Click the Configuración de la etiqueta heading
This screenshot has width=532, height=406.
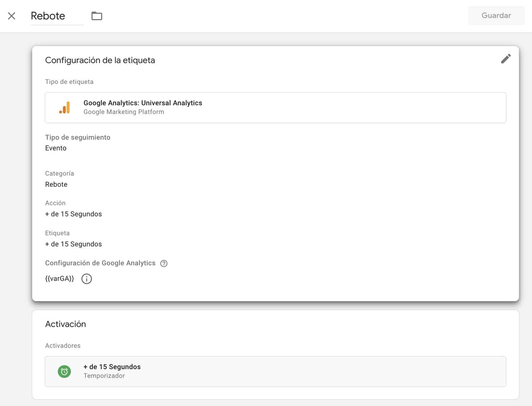point(100,60)
